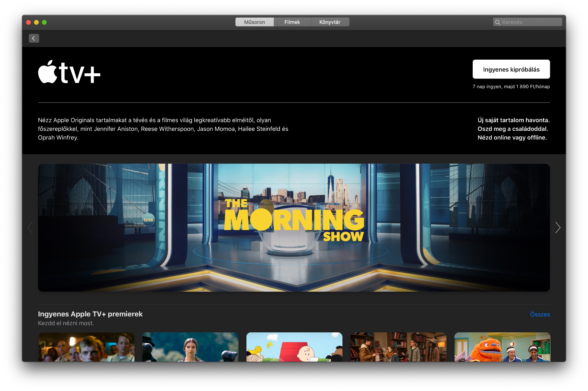The width and height of the screenshot is (588, 391).
Task: Show previous banner with left carousel arrow
Action: tap(30, 227)
